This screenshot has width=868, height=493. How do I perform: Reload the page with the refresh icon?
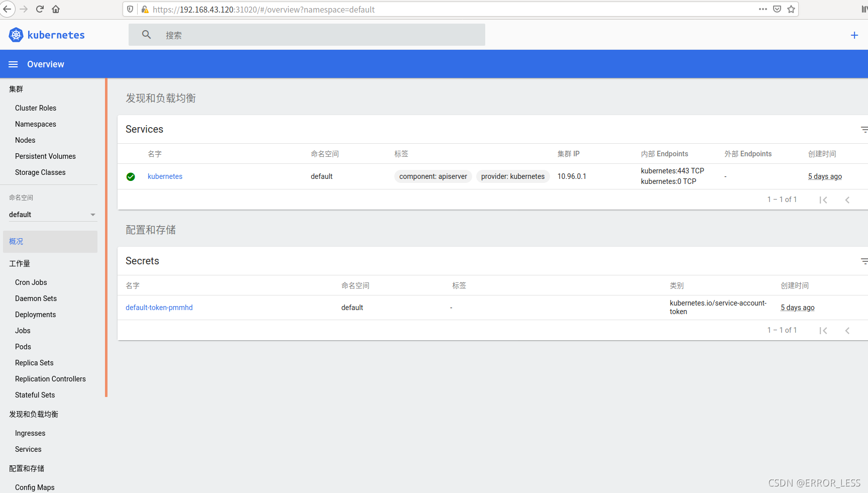coord(40,9)
